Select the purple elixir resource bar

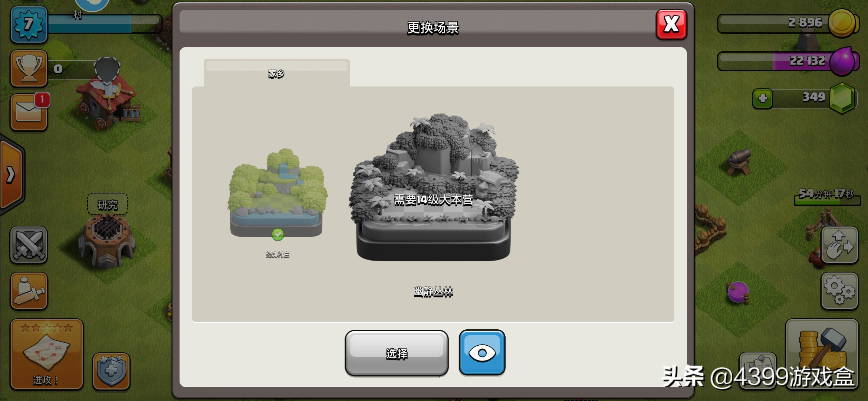click(788, 61)
